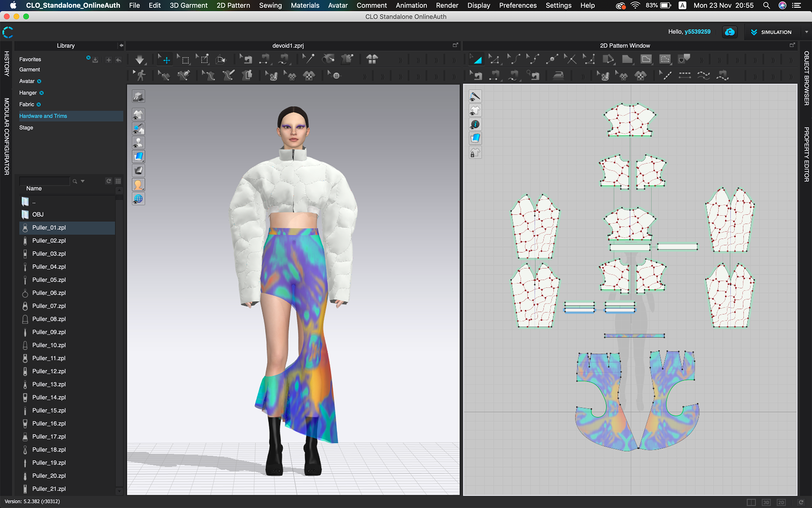Click the CLO logo in top-left corner
This screenshot has width=812, height=508.
[8, 32]
